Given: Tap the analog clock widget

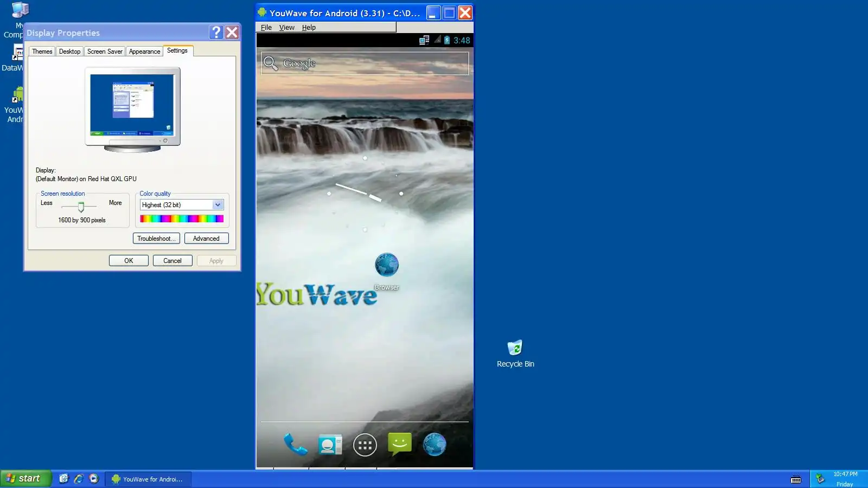Looking at the screenshot, I should click(365, 194).
